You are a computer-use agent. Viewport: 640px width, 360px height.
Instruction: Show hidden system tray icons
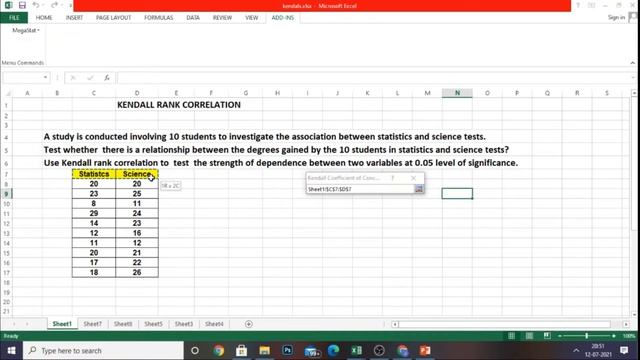[x=576, y=351]
